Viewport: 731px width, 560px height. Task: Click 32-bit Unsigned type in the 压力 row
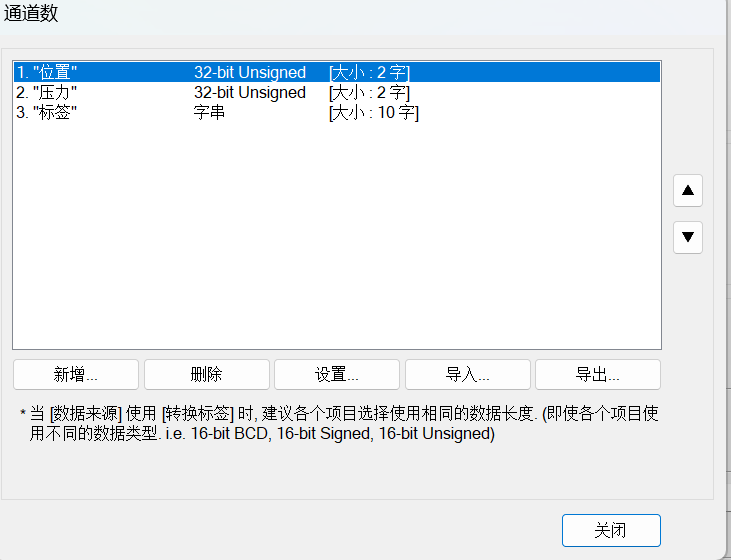[x=250, y=92]
